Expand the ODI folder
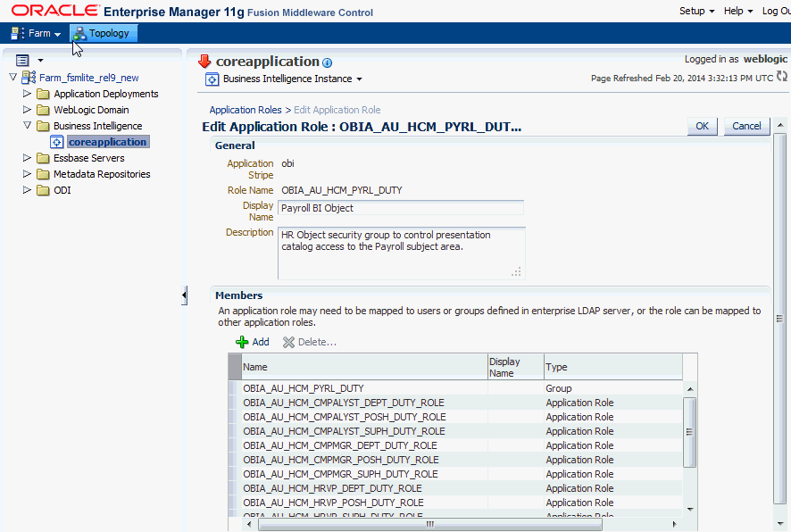Image resolution: width=791 pixels, height=532 pixels. [x=27, y=190]
